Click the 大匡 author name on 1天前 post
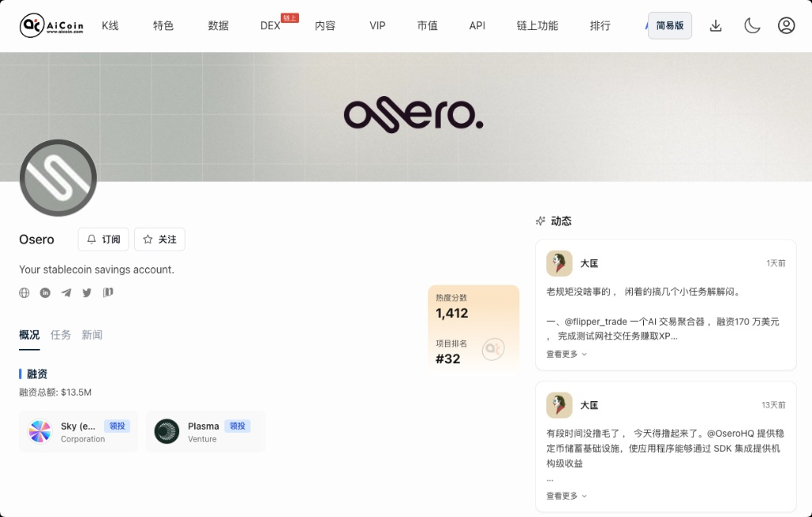This screenshot has height=517, width=812. [x=589, y=263]
